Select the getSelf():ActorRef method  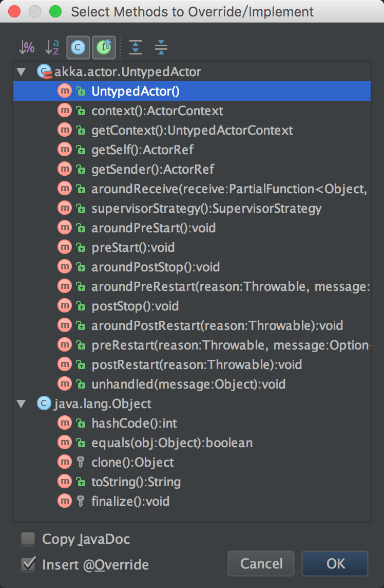click(x=142, y=150)
